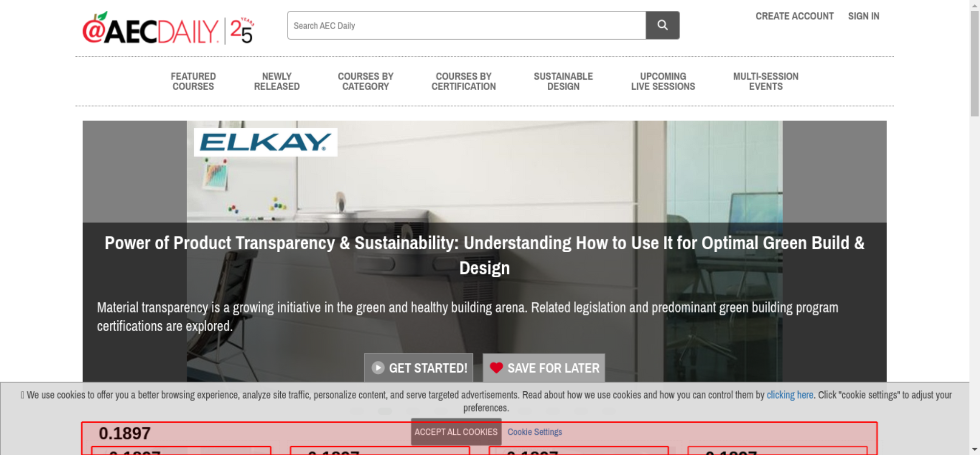
Task: Open Multi-Session Events page
Action: pos(765,81)
